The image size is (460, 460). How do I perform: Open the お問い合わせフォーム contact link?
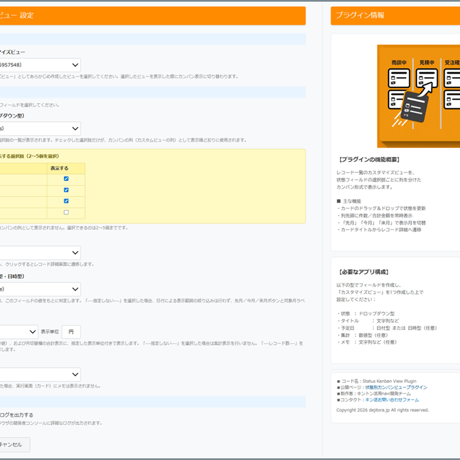(392, 400)
